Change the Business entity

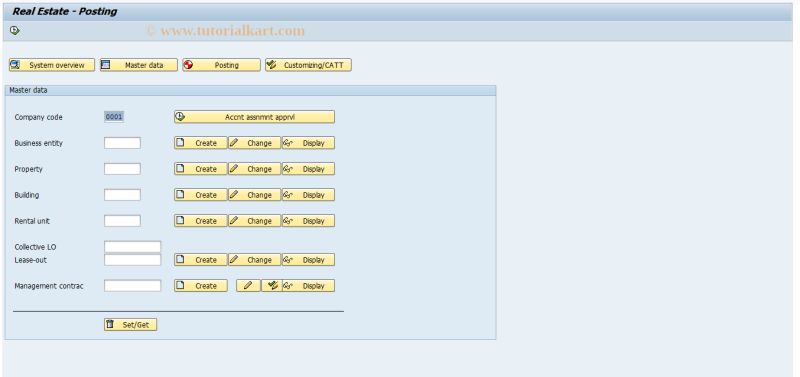click(254, 143)
